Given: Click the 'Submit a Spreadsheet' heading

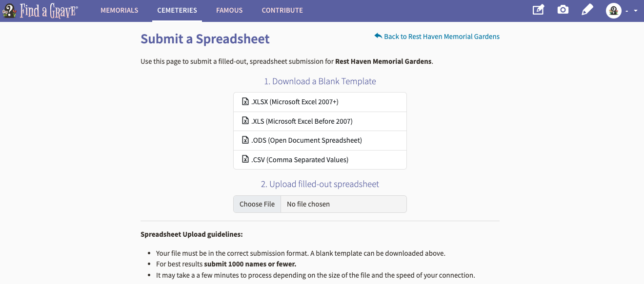Looking at the screenshot, I should 205,39.
